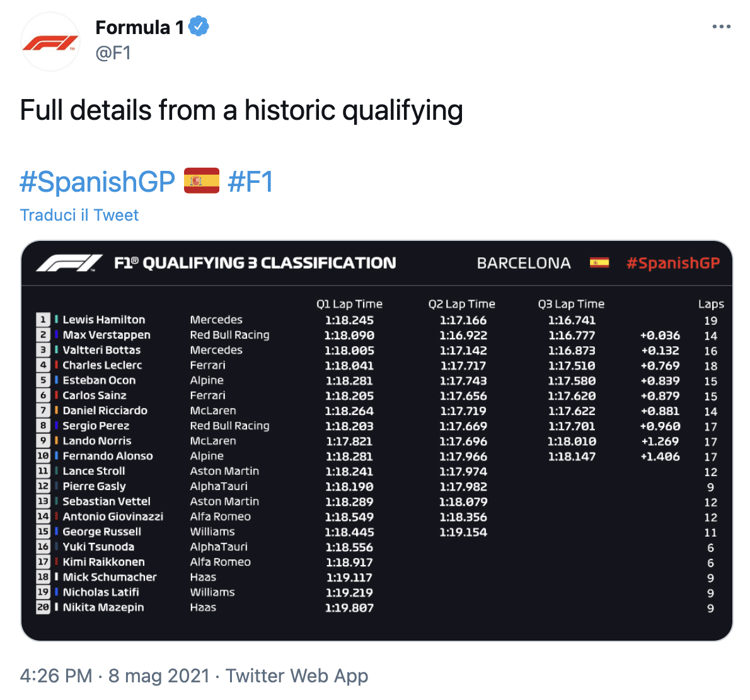750x700 pixels.
Task: Click the small Spain flag beside BARCELONA
Action: click(599, 263)
